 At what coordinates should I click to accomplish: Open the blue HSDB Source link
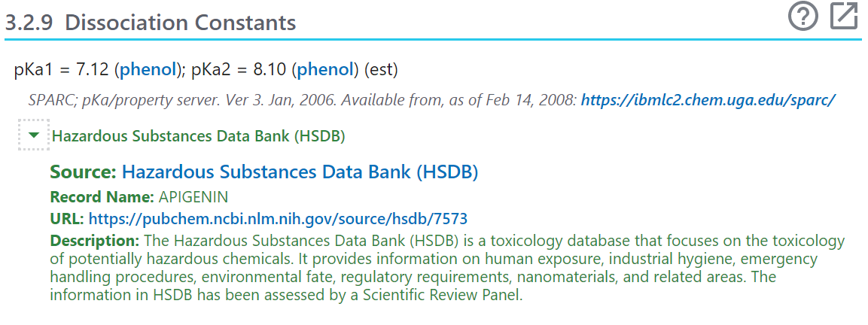tap(300, 172)
